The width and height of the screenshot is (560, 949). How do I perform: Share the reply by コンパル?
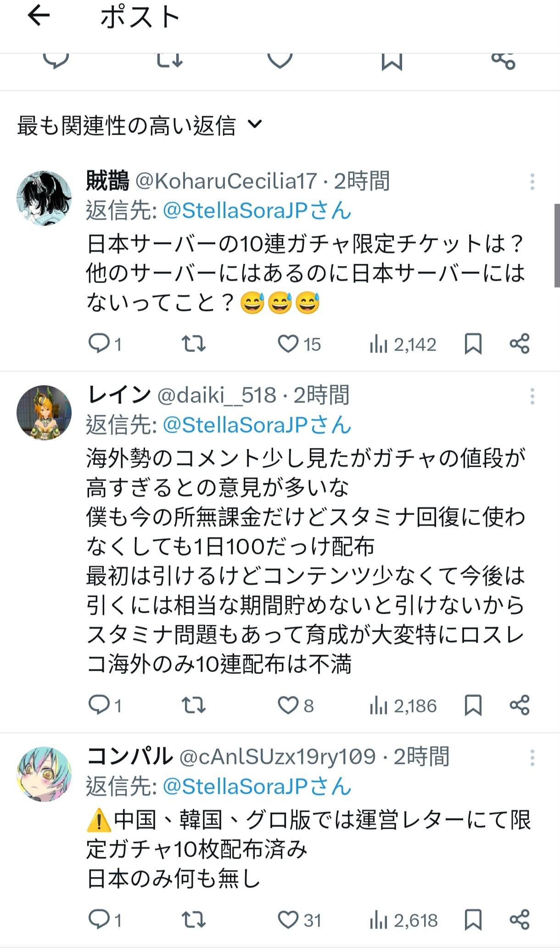coord(520,920)
